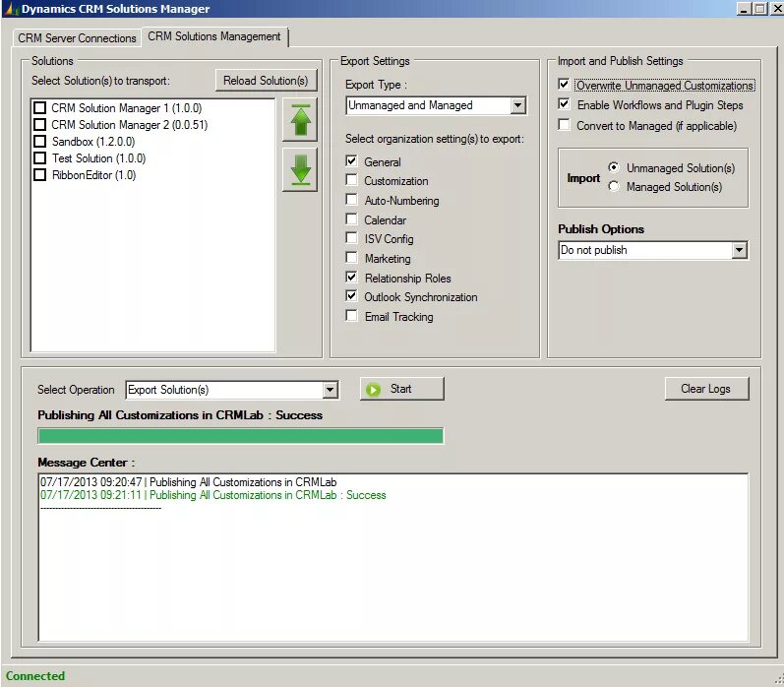Uncheck Outlook Synchronization setting
The image size is (784, 687).
coord(351,296)
